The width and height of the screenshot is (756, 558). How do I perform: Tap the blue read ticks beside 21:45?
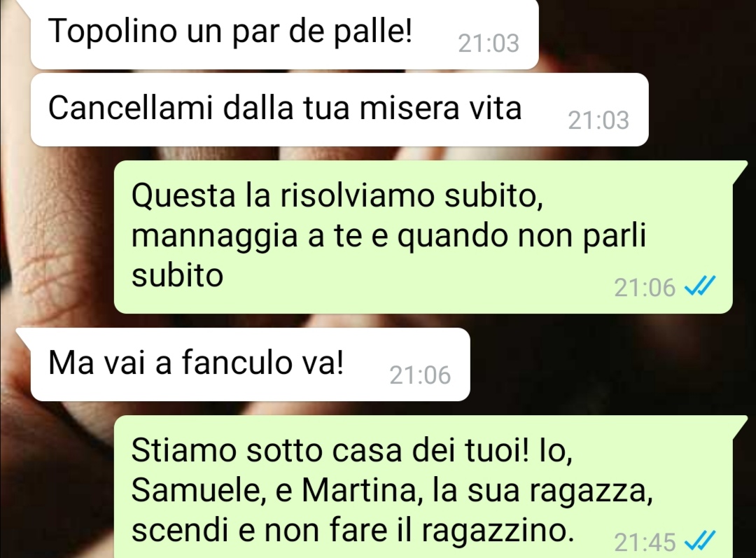click(x=700, y=540)
